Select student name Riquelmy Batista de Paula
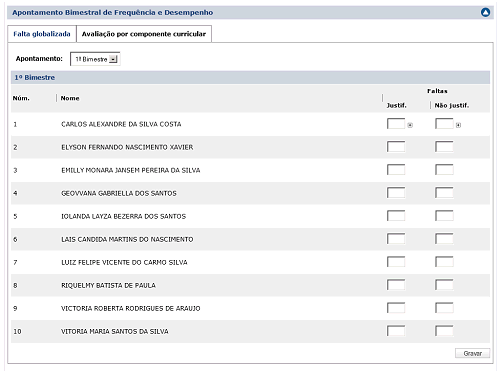504x373 pixels. point(108,285)
